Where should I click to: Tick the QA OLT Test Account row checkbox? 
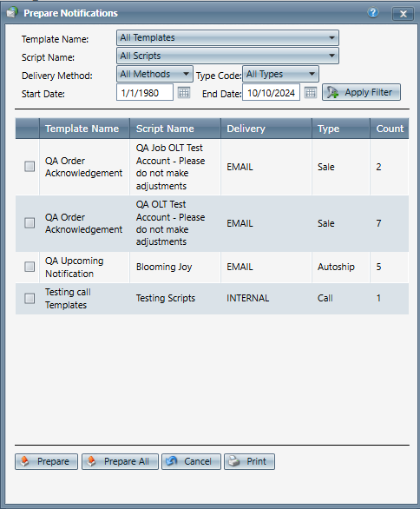click(30, 223)
